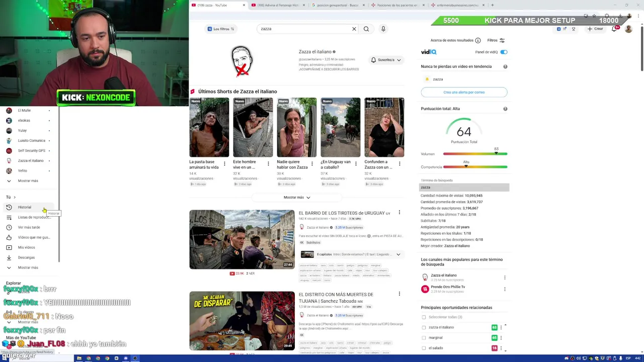Switch to the Adivina el Personaje browser tab
Screen dimensions: 644x362
(x=278, y=5)
